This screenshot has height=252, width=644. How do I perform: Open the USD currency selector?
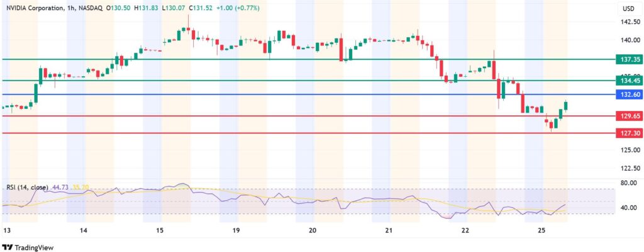[x=628, y=9]
